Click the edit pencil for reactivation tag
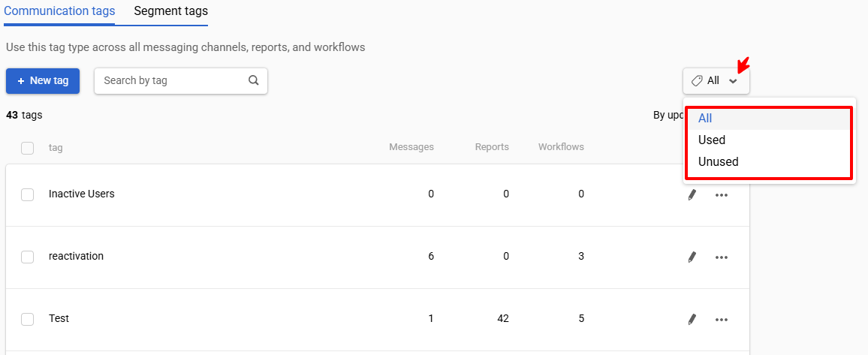This screenshot has height=355, width=868. click(692, 257)
